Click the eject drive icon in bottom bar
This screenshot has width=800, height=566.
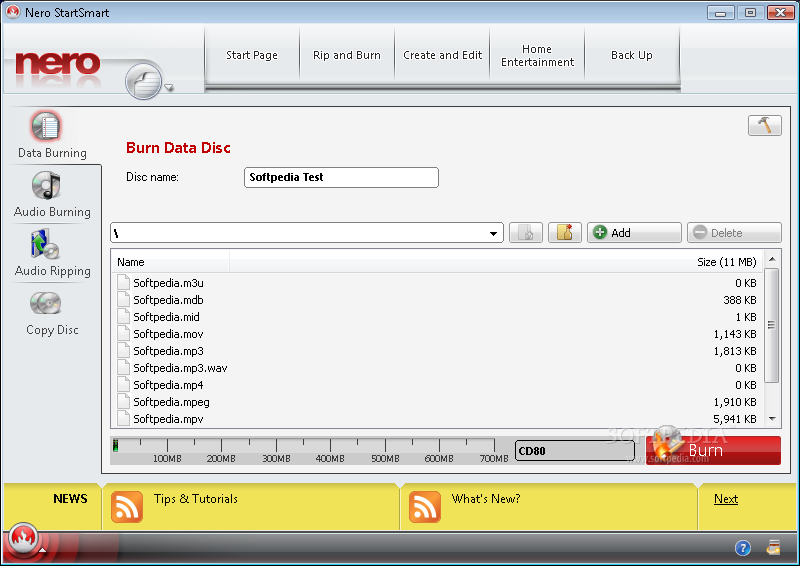click(773, 547)
